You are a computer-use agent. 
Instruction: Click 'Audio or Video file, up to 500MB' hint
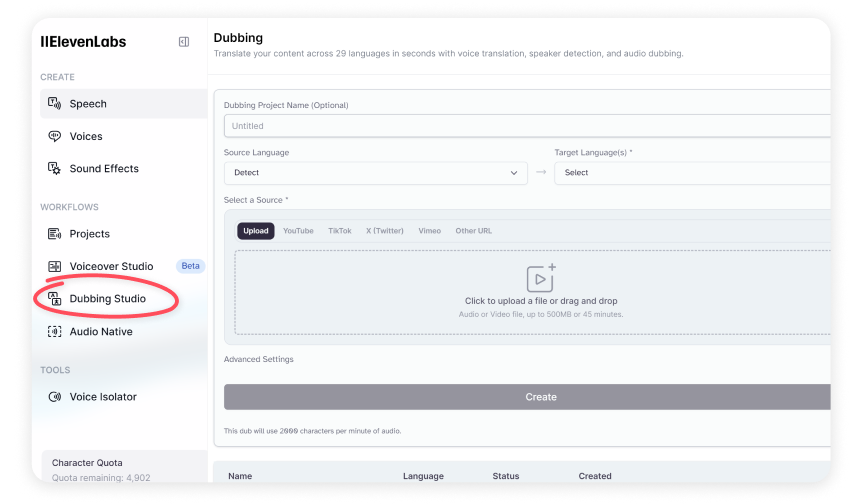coord(541,315)
